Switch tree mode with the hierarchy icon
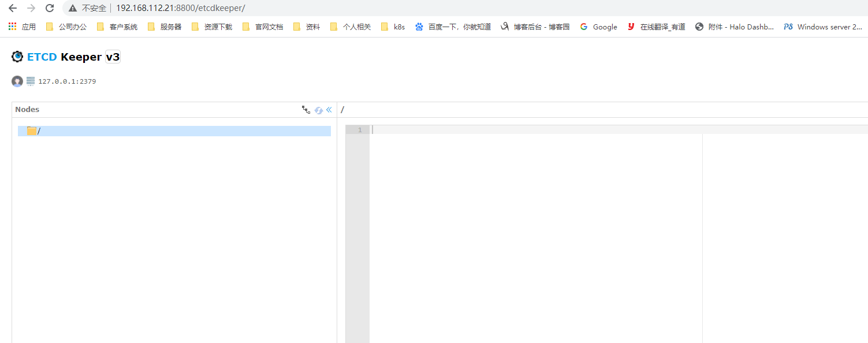Image resolution: width=868 pixels, height=343 pixels. pos(306,110)
